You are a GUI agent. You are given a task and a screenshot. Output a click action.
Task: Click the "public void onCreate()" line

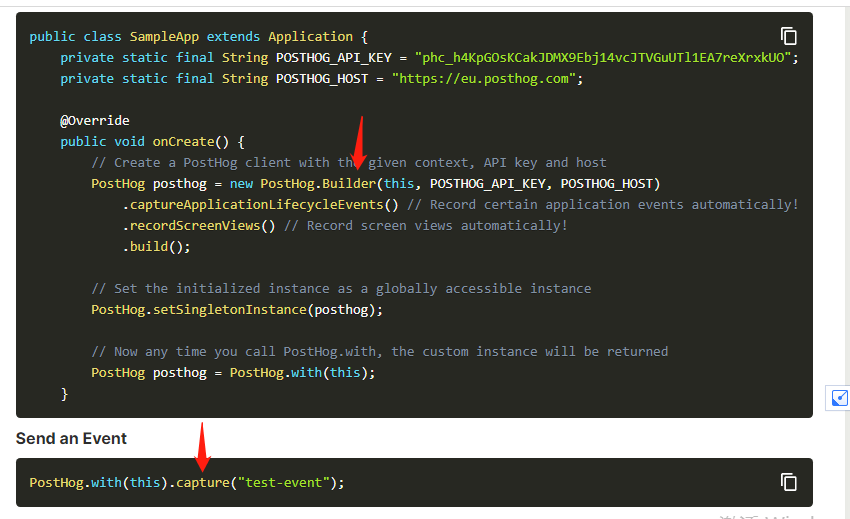(x=152, y=142)
